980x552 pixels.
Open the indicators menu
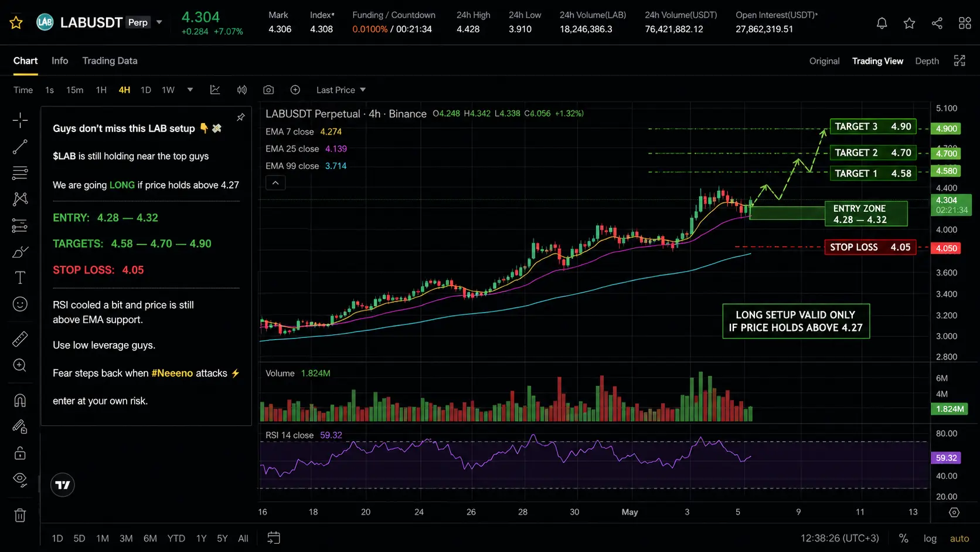pyautogui.click(x=241, y=90)
